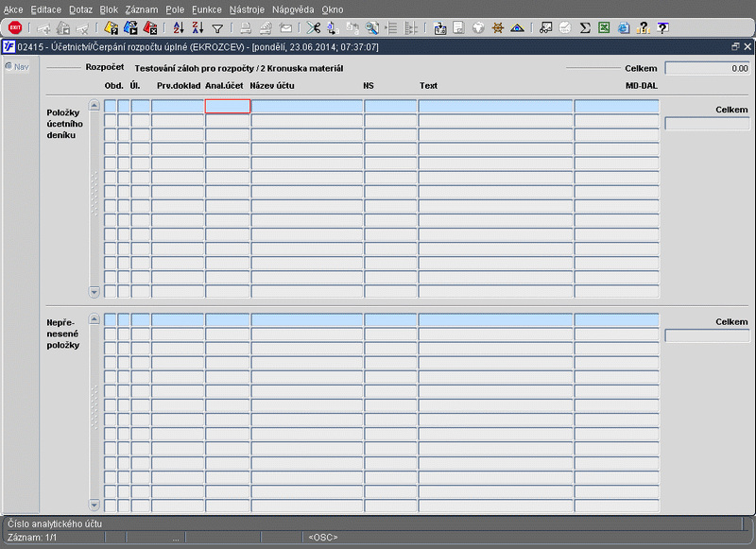Open the Funkce menu
This screenshot has width=756, height=549.
[207, 9]
